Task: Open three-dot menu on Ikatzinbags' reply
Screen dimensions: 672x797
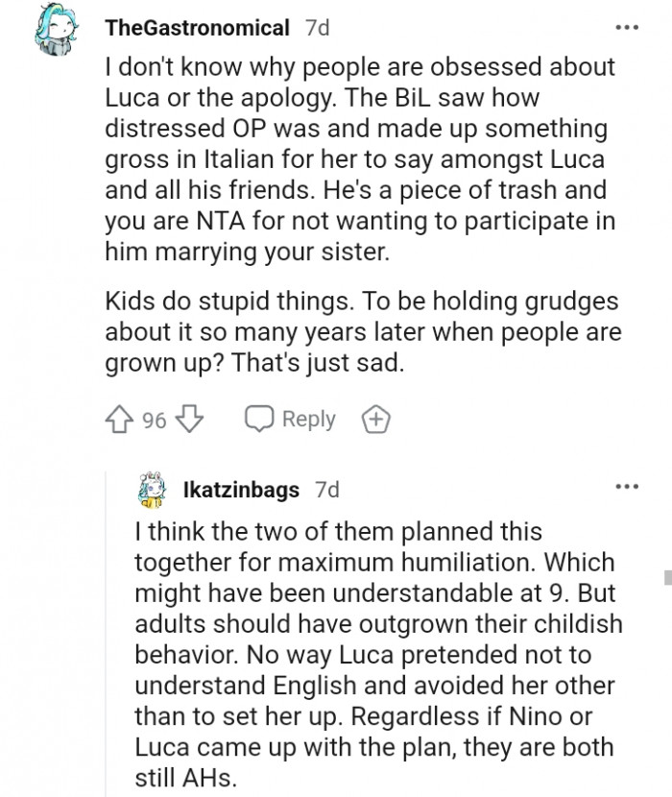Action: [x=627, y=488]
